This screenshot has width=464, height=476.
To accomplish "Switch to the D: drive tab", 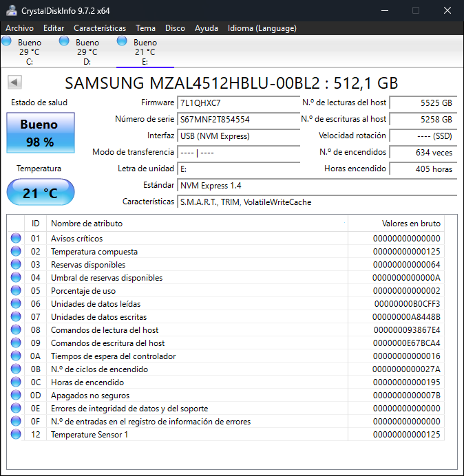I will click(x=87, y=52).
